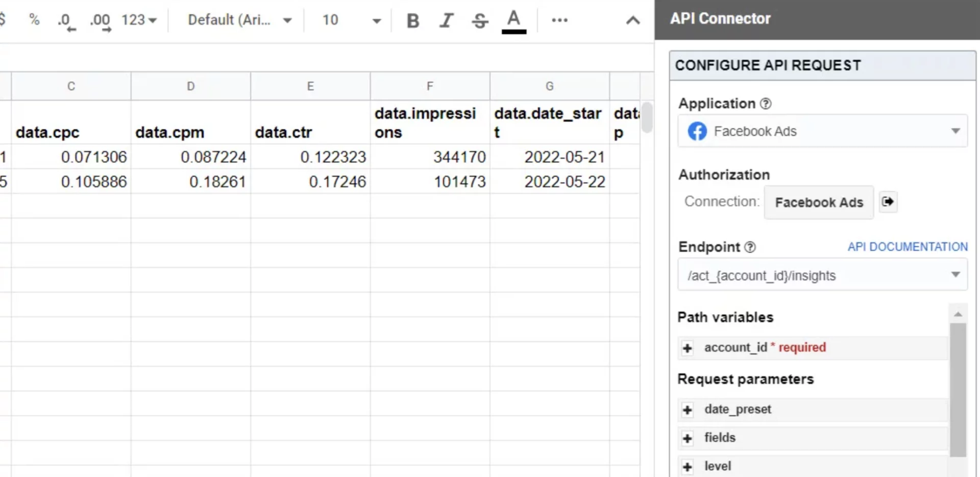
Task: Click the data.ctr header cell
Action: point(310,123)
